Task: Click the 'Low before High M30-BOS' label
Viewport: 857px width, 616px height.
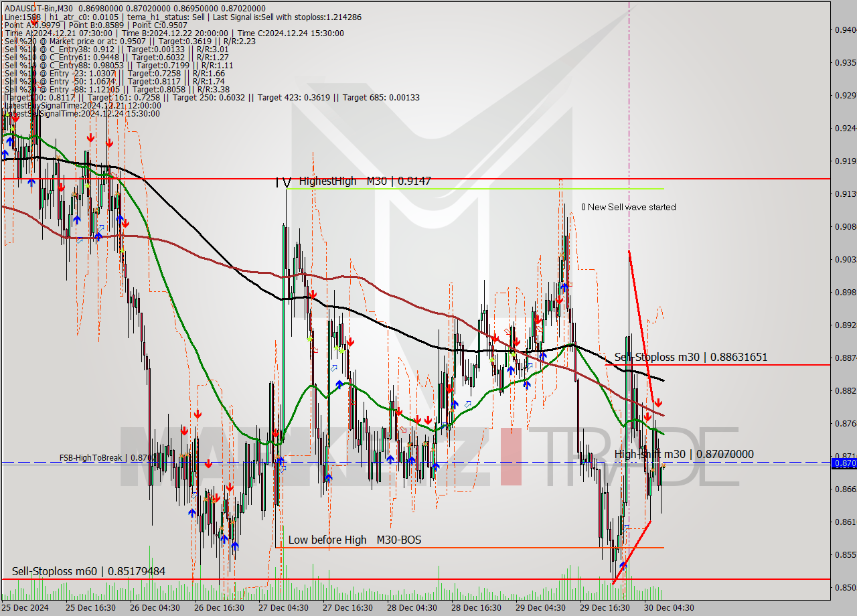Action: point(355,540)
